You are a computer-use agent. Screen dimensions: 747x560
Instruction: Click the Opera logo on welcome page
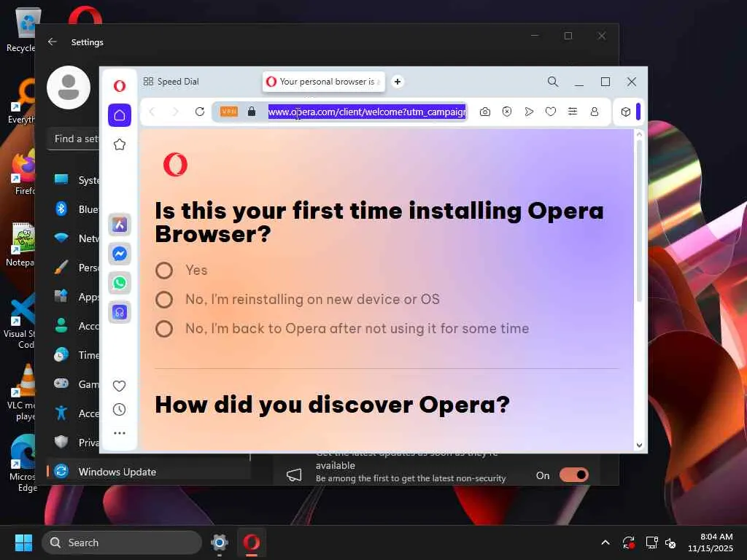175,165
